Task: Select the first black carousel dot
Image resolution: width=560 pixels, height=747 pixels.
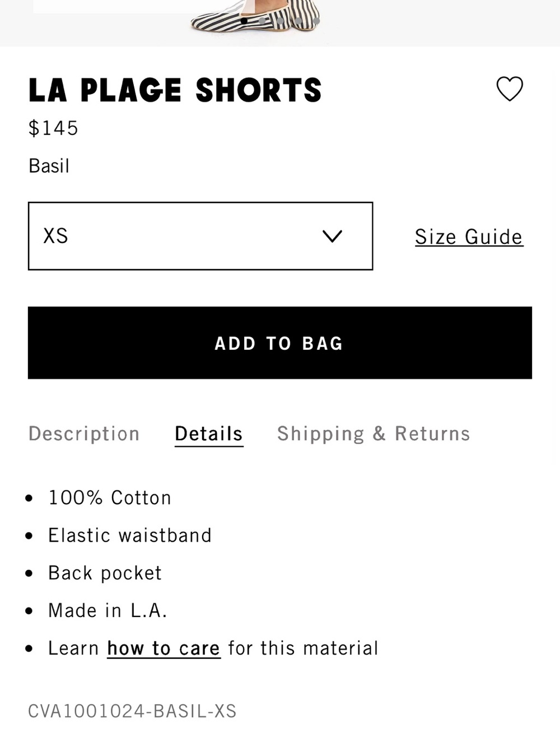Action: [244, 21]
